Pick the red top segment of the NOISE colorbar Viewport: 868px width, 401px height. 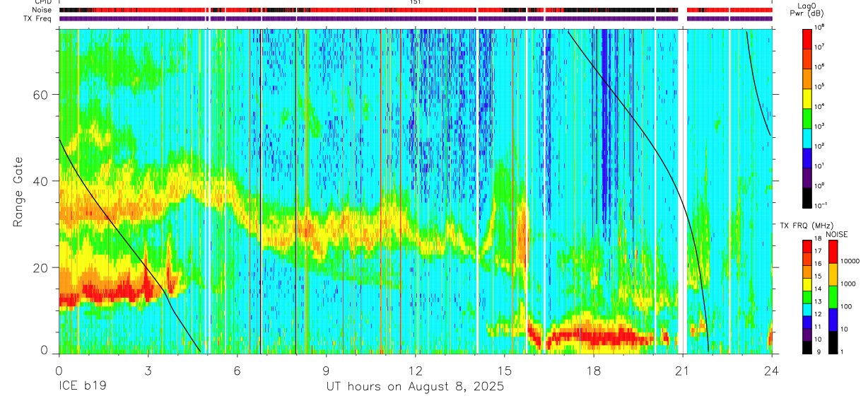pos(835,252)
